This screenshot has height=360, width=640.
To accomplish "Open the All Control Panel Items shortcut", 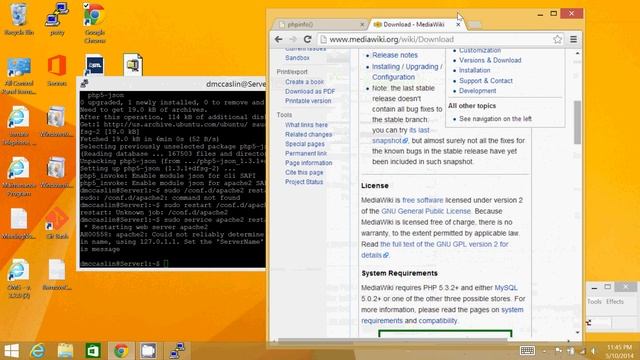I will pyautogui.click(x=18, y=76).
